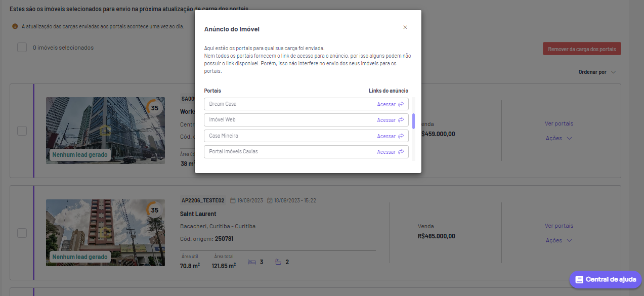
Task: Expand Ações menu for Saint Laurent listing
Action: [559, 240]
